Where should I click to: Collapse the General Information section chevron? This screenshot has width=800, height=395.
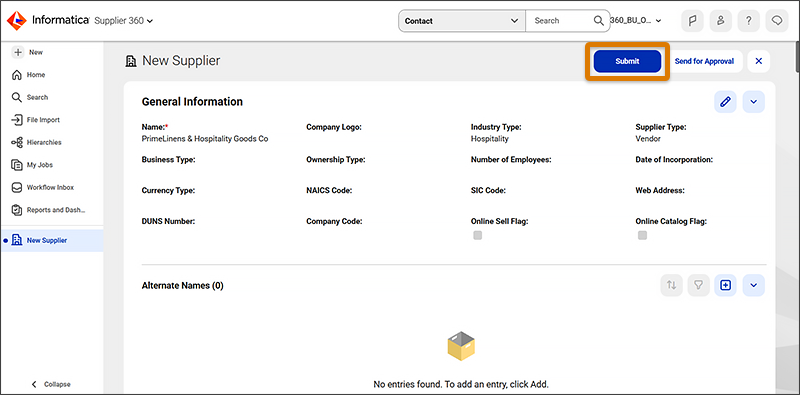[x=754, y=102]
